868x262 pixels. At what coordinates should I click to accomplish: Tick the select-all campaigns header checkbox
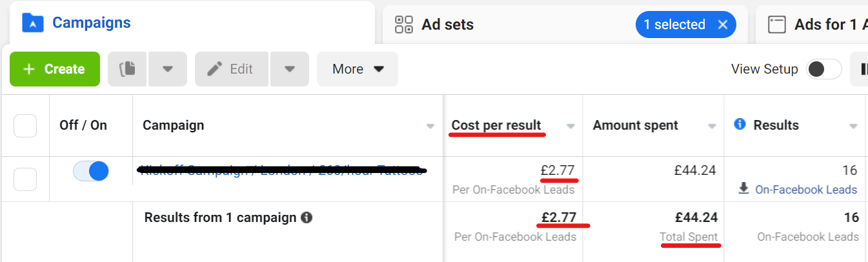pos(25,125)
